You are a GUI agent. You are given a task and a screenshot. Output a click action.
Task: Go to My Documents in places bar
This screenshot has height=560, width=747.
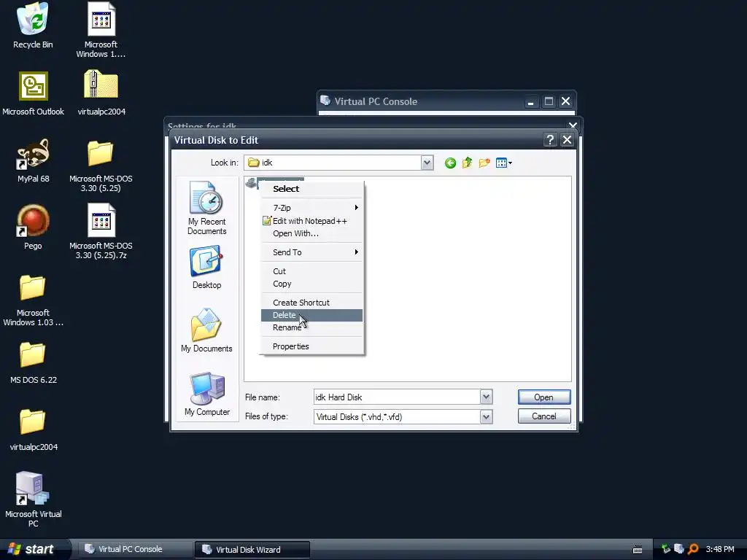[206, 330]
